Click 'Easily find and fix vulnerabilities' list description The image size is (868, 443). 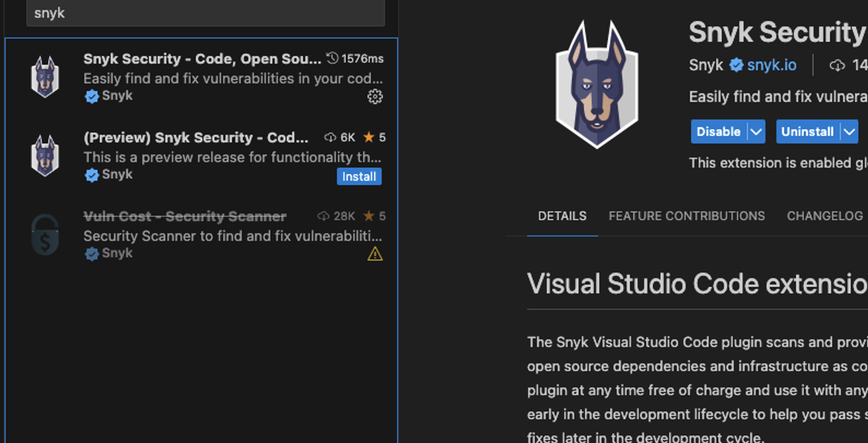coord(233,78)
